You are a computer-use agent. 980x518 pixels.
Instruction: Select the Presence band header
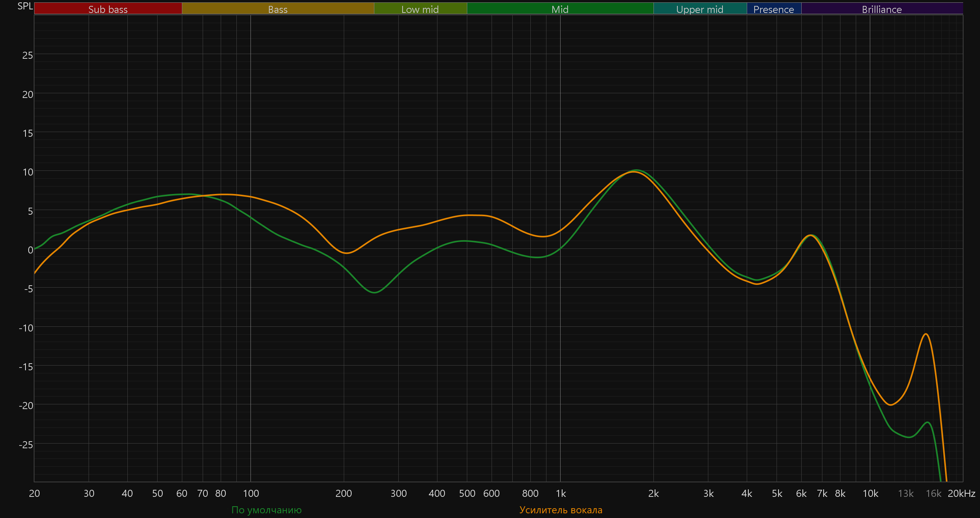tap(773, 9)
